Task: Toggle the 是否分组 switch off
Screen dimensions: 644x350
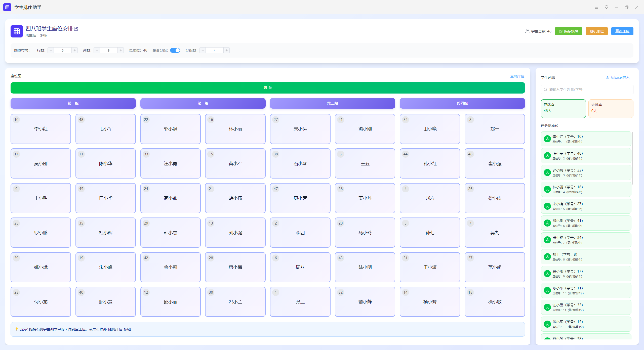Action: point(175,50)
